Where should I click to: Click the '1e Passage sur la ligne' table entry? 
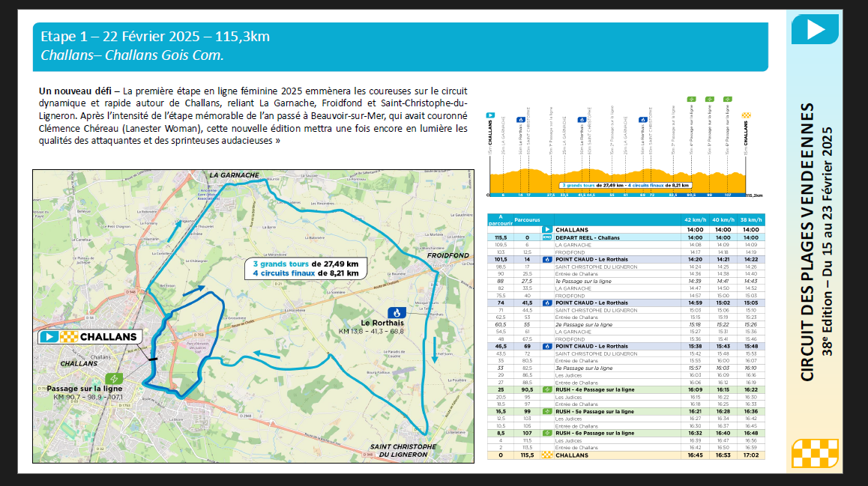[x=583, y=282]
